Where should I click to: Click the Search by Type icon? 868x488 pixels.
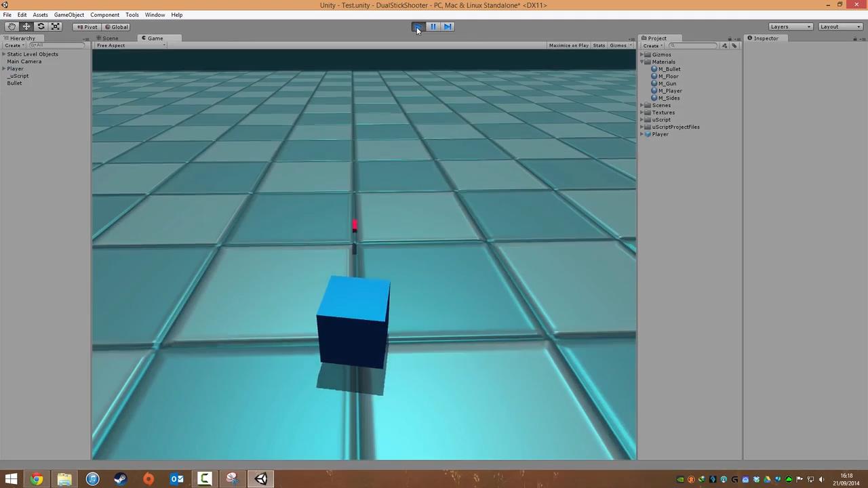click(725, 45)
